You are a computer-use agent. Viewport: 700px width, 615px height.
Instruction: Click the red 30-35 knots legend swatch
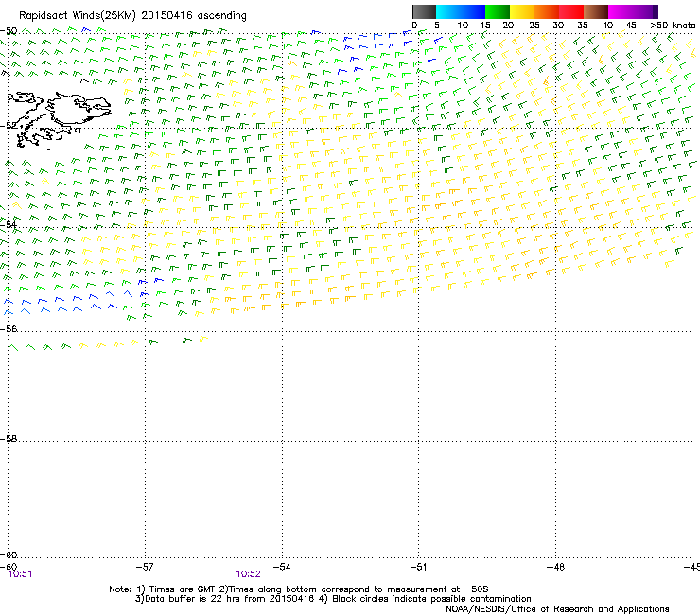pyautogui.click(x=571, y=11)
